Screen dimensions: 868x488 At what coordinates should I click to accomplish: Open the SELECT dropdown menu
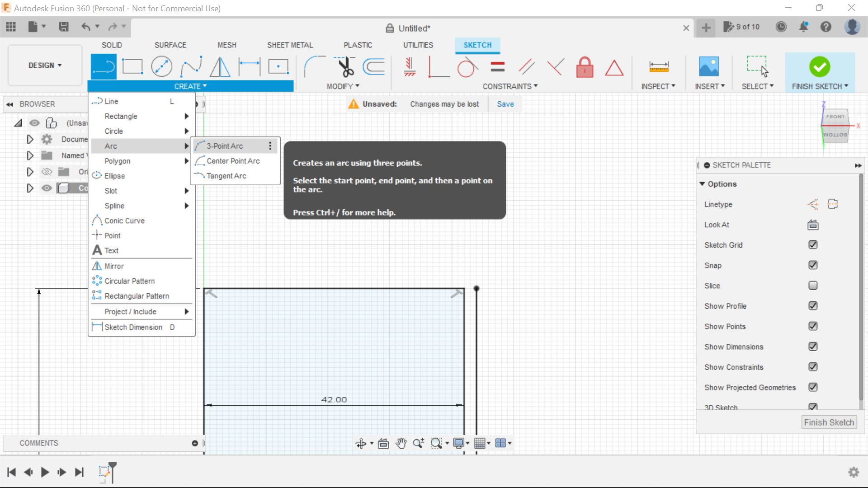pyautogui.click(x=758, y=86)
